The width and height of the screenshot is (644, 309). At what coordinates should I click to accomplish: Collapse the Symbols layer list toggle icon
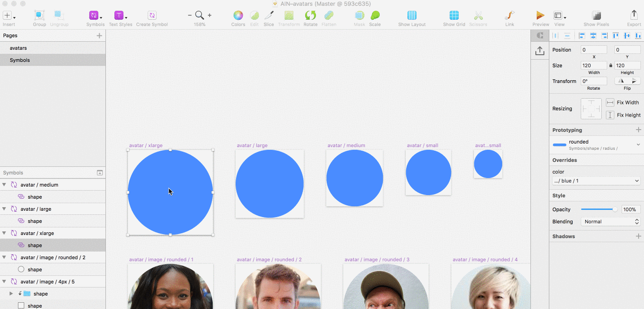100,173
